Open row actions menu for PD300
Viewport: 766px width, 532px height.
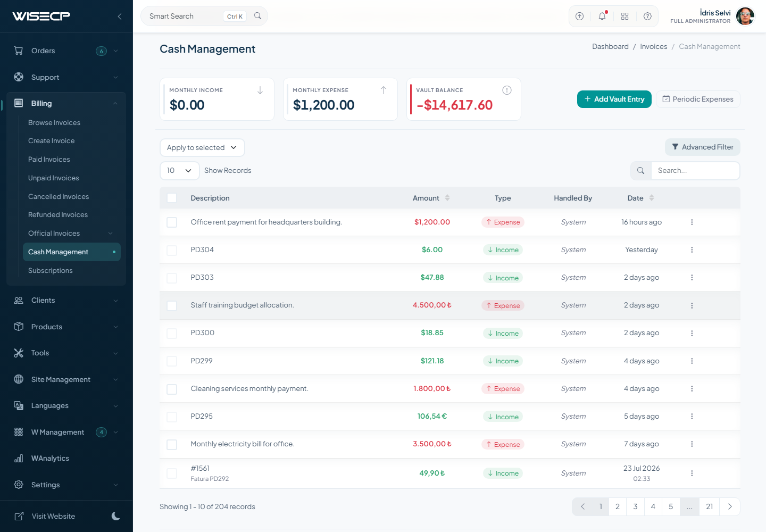click(692, 333)
